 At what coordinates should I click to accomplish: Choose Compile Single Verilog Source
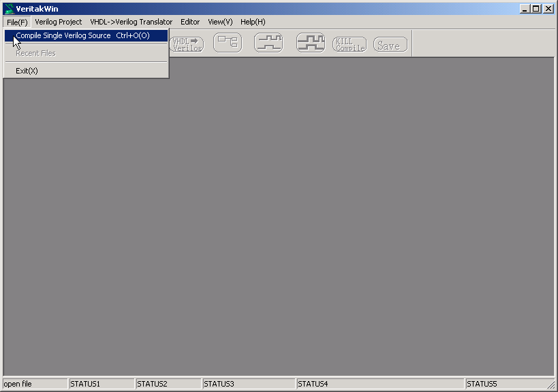(x=86, y=35)
